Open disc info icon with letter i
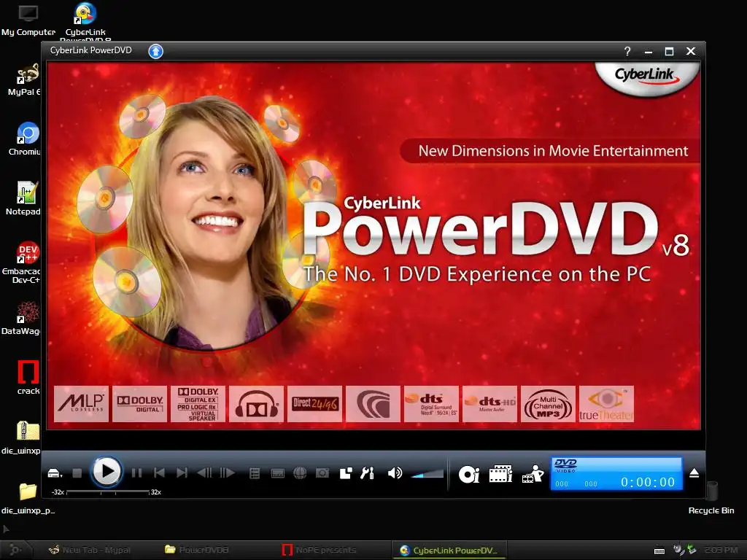This screenshot has width=747, height=560. pos(469,474)
